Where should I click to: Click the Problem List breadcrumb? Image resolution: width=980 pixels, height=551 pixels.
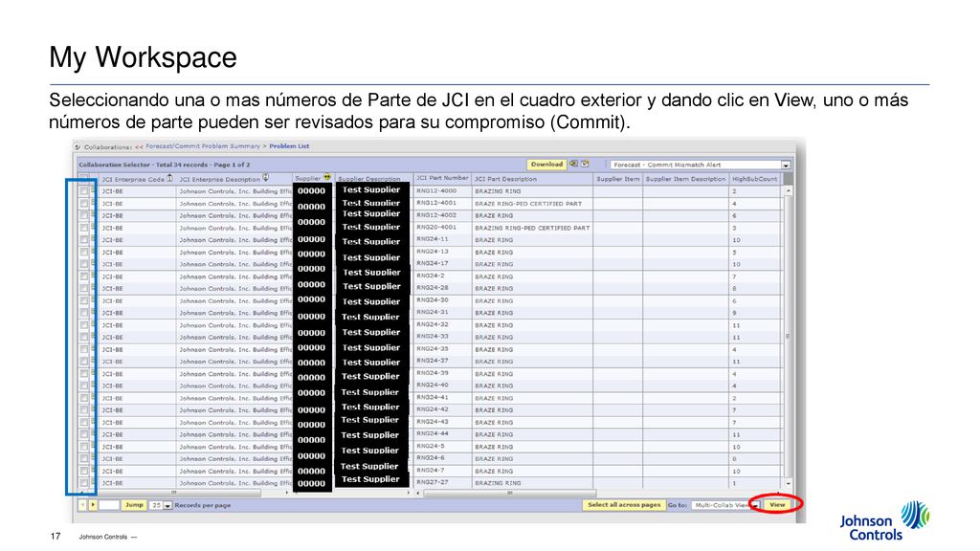pyautogui.click(x=289, y=146)
